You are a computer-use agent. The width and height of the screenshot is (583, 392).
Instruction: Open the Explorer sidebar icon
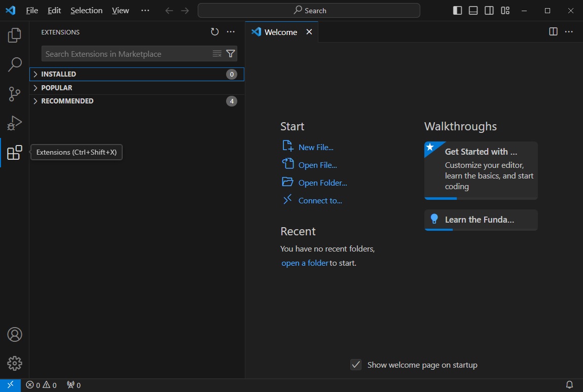coord(15,34)
